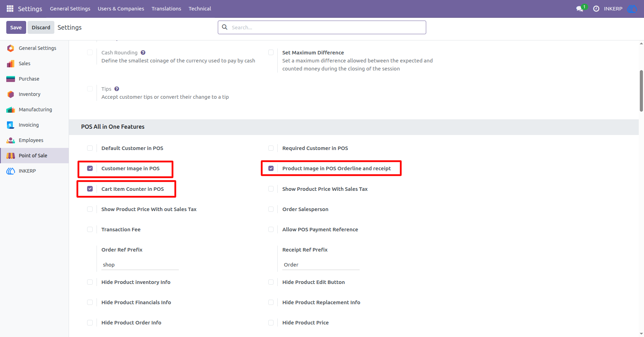Open the activities clock icon
This screenshot has height=337, width=644.
pos(596,9)
